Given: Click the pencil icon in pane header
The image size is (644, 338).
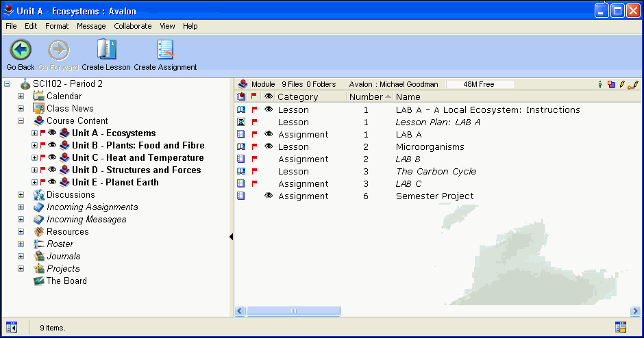Looking at the screenshot, I should tap(622, 84).
